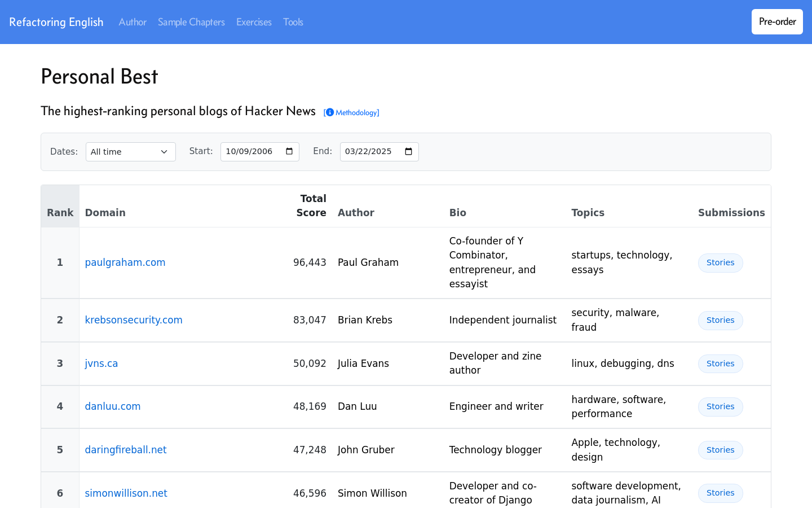Open Sample Chapters in navigation

point(191,22)
